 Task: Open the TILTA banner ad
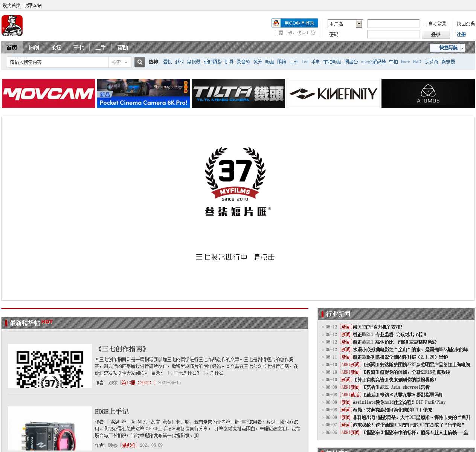click(x=238, y=93)
